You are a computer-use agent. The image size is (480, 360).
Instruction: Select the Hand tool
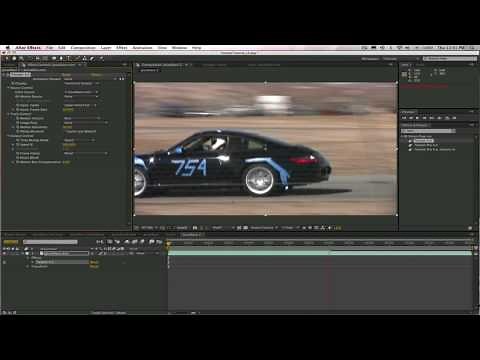(14, 58)
